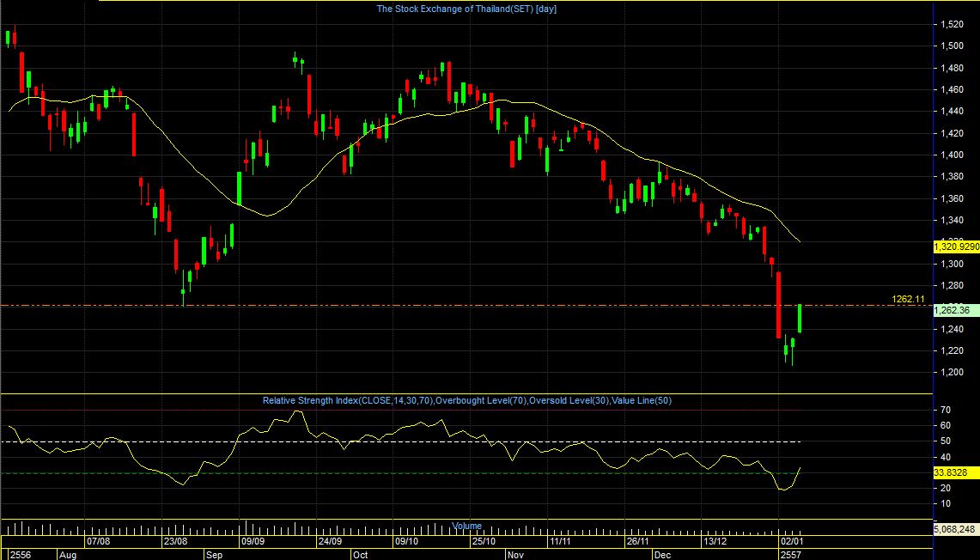Click the '1,520' price axis label
Screen dimensions: 980x560
click(x=952, y=24)
